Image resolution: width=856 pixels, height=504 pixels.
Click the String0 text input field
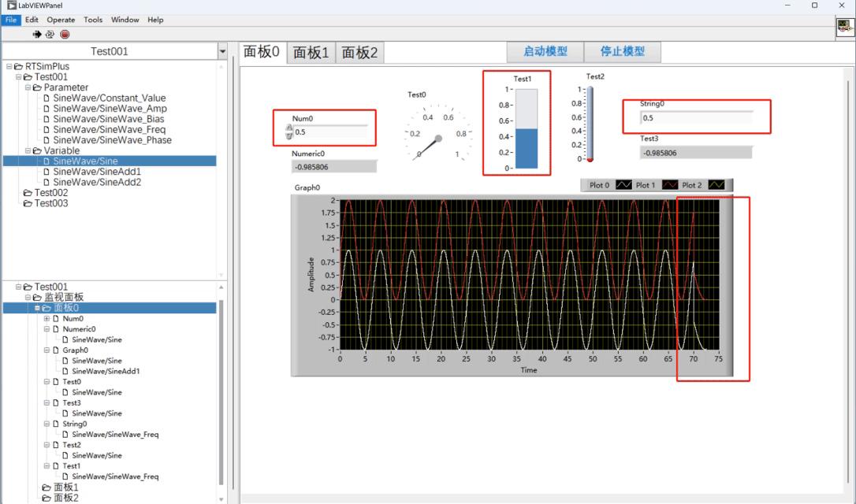(696, 118)
